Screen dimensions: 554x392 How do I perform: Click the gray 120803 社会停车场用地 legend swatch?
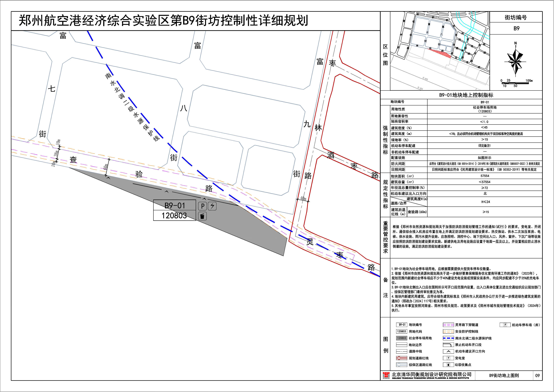402,338
